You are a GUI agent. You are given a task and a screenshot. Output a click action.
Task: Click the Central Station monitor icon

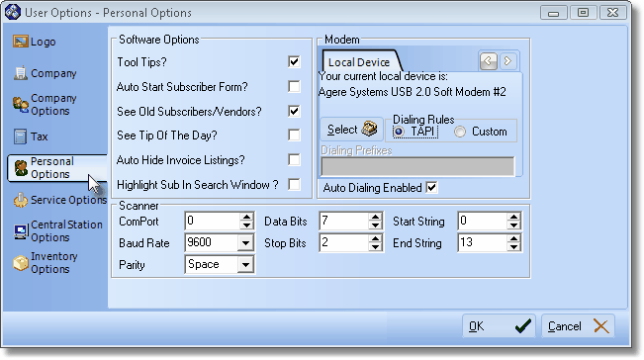tap(21, 232)
